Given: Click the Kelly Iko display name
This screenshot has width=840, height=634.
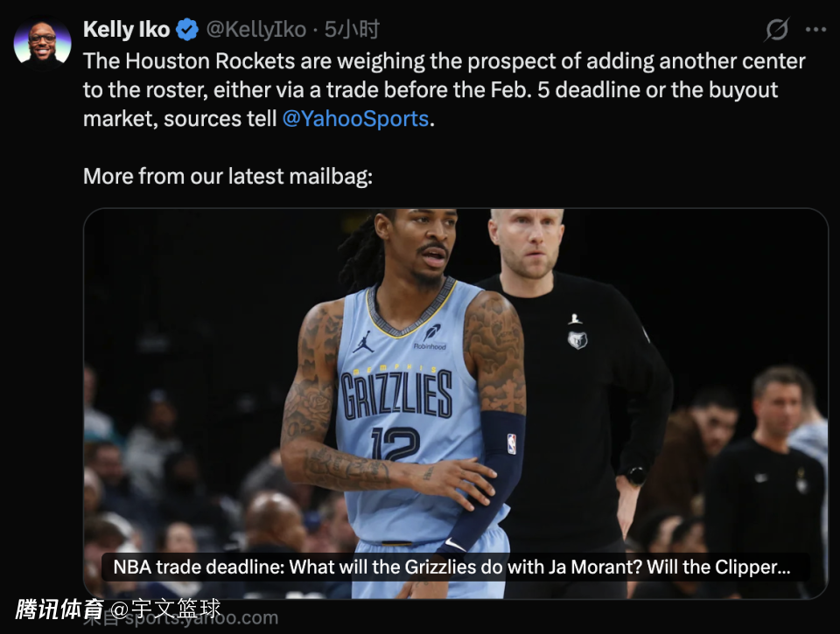Looking at the screenshot, I should pyautogui.click(x=126, y=30).
